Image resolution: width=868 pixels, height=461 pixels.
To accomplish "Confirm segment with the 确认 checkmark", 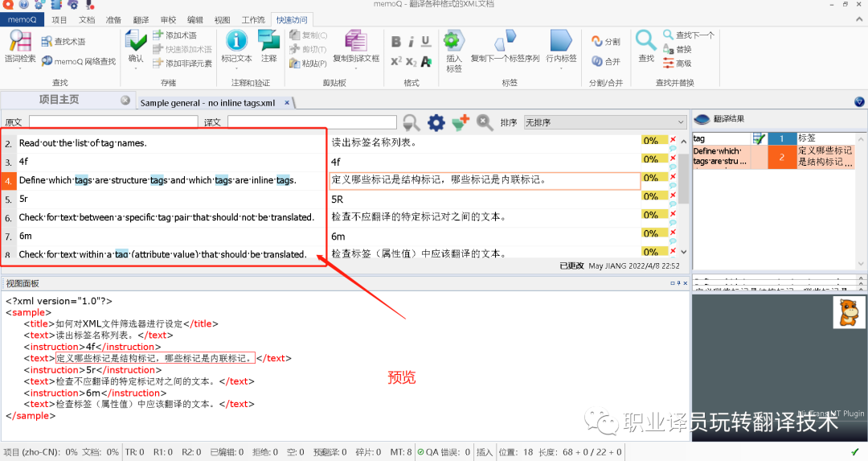I will [x=136, y=47].
